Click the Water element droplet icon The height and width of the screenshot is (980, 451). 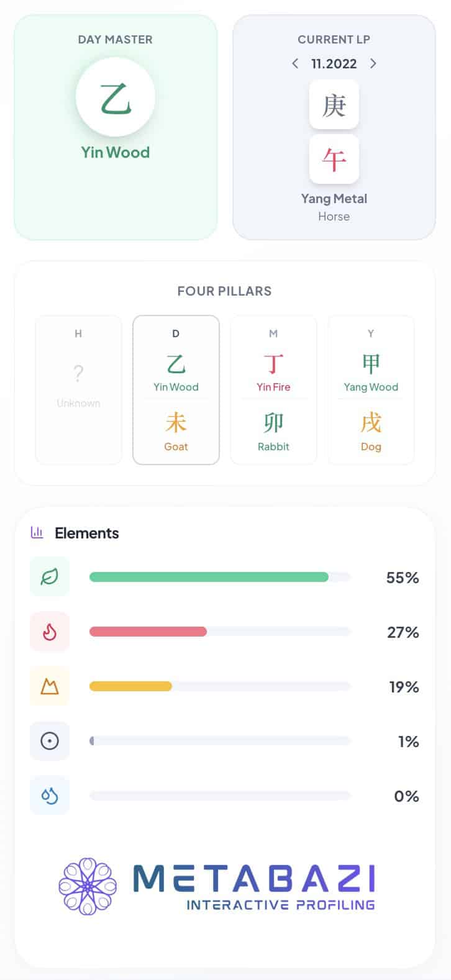pyautogui.click(x=50, y=796)
